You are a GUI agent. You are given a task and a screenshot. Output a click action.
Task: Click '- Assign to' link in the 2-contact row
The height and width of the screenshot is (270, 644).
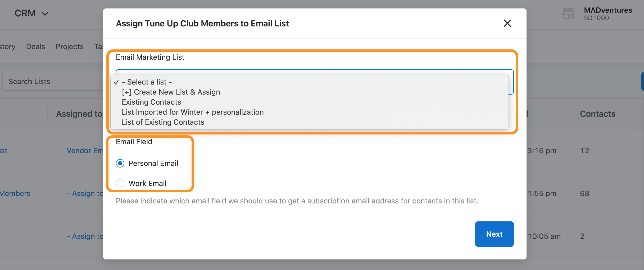point(85,236)
